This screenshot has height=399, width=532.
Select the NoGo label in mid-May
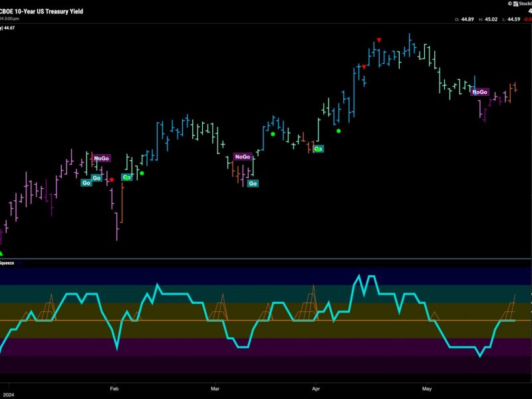click(x=479, y=92)
